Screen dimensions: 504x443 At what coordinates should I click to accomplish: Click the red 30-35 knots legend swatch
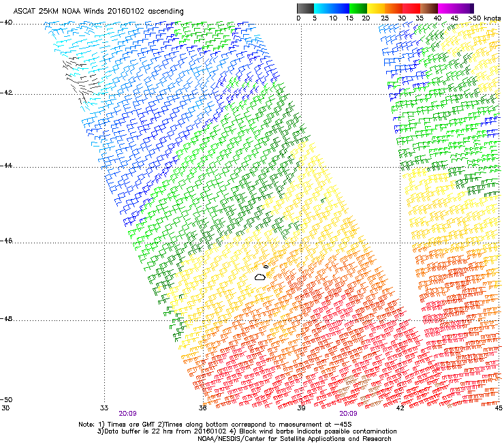point(411,8)
